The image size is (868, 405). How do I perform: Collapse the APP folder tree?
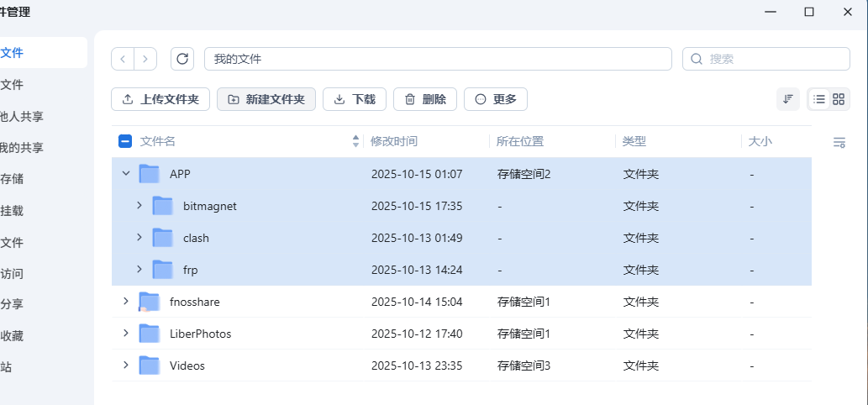(x=126, y=174)
